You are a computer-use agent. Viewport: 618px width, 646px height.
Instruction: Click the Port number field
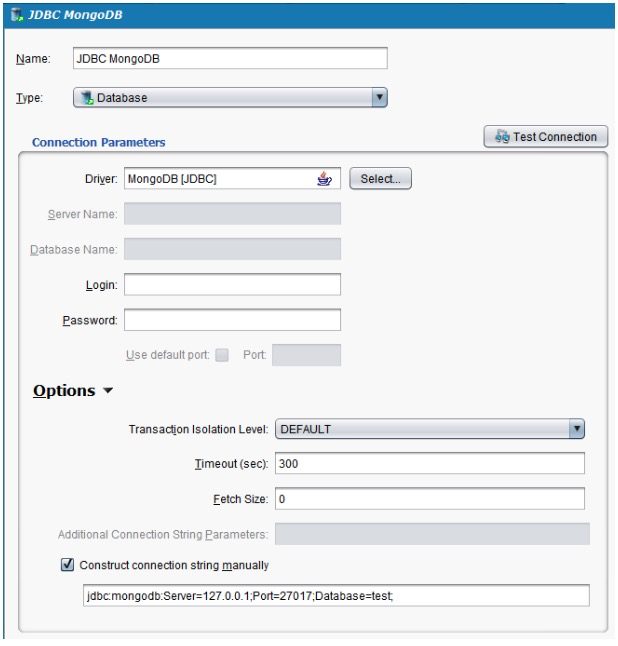(x=306, y=357)
